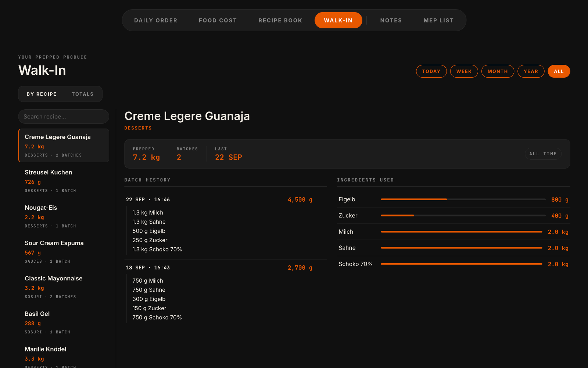This screenshot has height=368, width=588.
Task: Open the Daily Order tab
Action: (155, 20)
